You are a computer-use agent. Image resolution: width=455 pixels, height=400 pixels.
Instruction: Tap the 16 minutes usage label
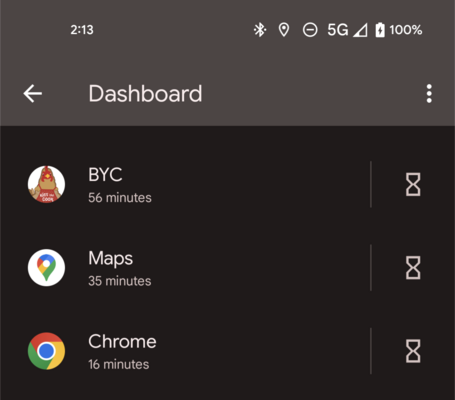click(118, 364)
